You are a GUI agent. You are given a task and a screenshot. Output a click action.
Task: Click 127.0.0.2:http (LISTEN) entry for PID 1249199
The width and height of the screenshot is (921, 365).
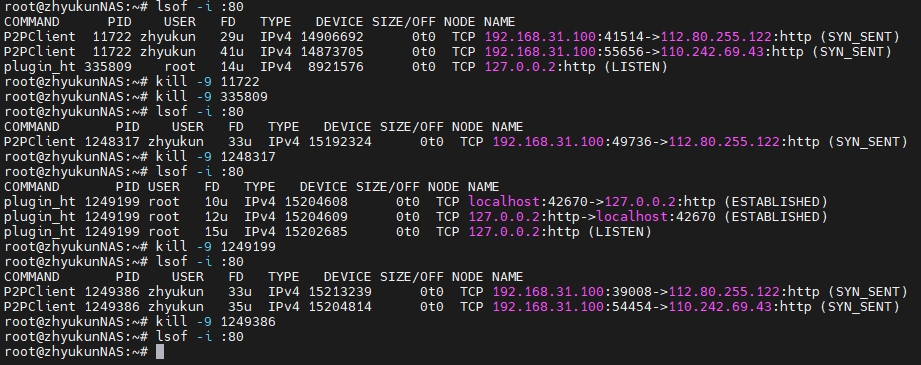click(x=560, y=232)
